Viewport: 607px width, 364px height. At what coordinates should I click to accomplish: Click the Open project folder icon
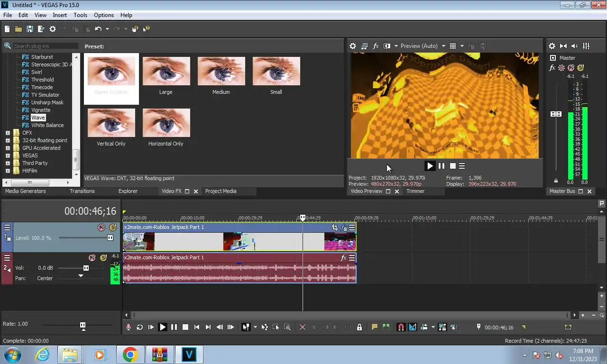pyautogui.click(x=18, y=29)
